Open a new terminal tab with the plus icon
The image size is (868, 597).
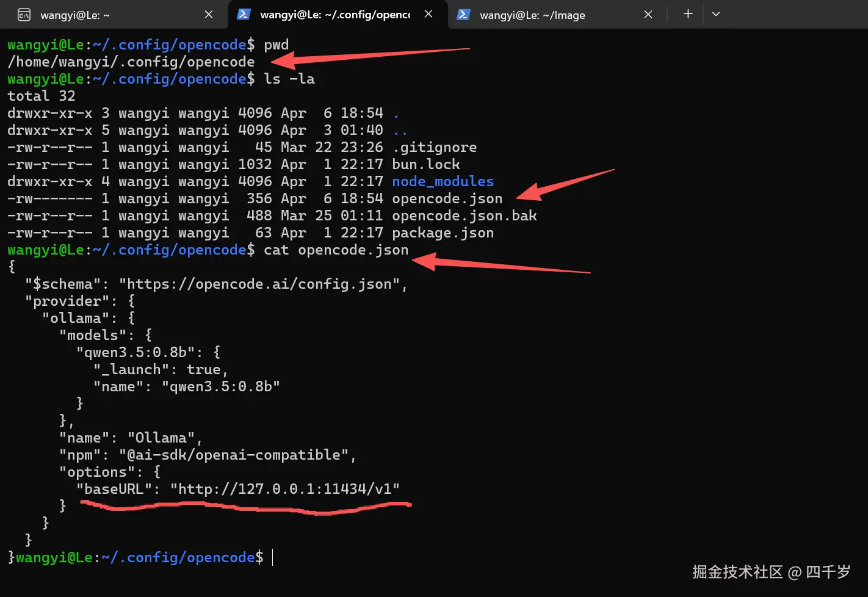[687, 14]
